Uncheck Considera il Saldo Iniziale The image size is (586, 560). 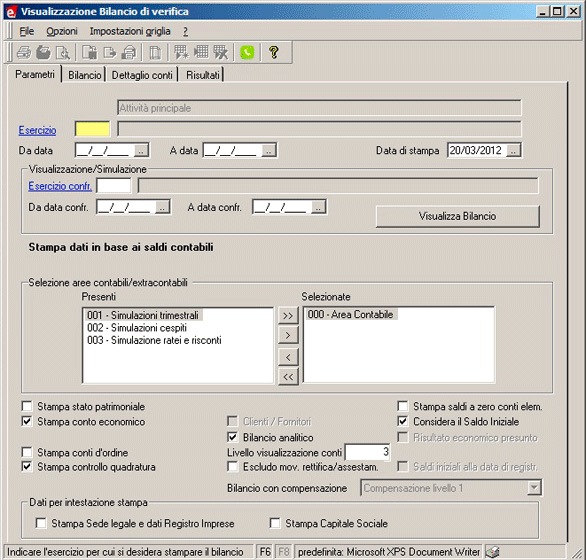tap(403, 421)
